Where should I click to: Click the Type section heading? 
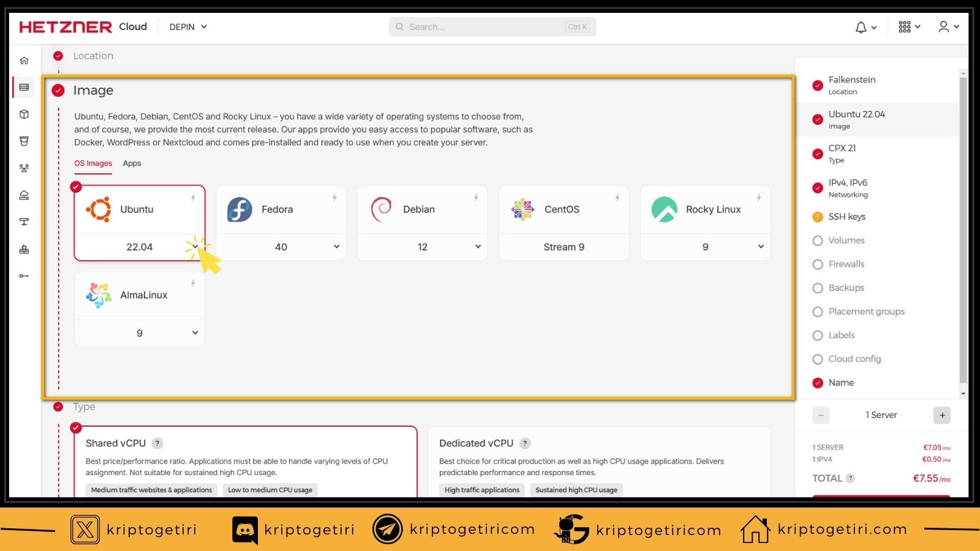tap(85, 407)
